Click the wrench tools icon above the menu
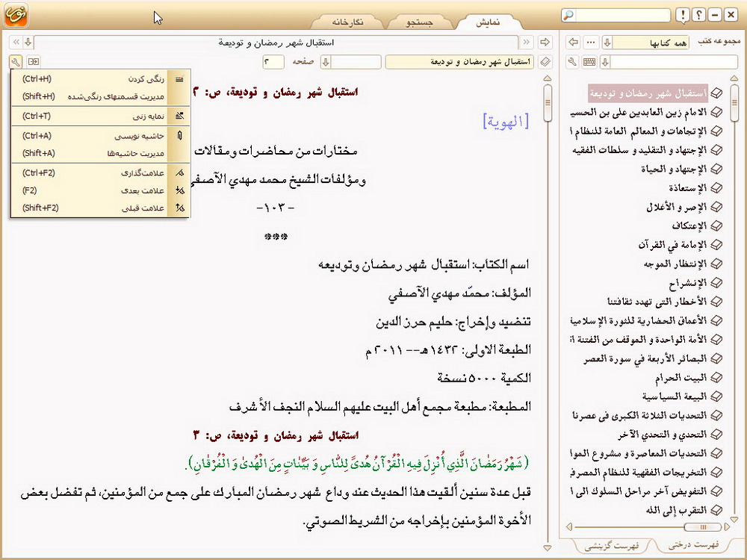Screen dimensions: 747x560 click(16, 62)
